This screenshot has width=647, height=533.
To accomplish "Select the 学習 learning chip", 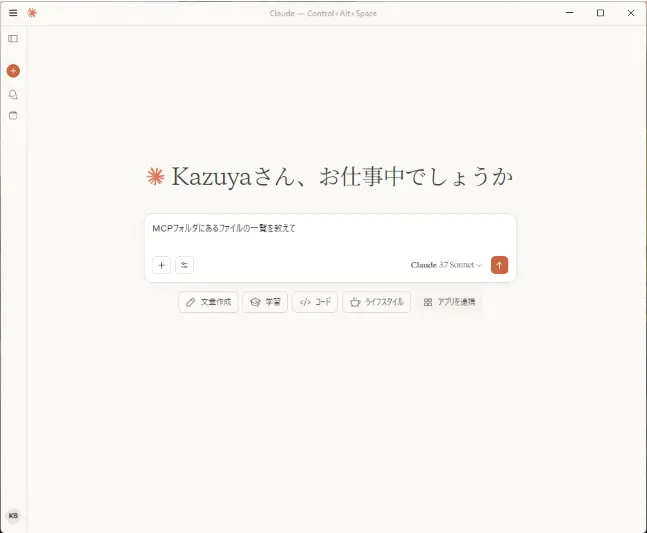I will (x=265, y=302).
